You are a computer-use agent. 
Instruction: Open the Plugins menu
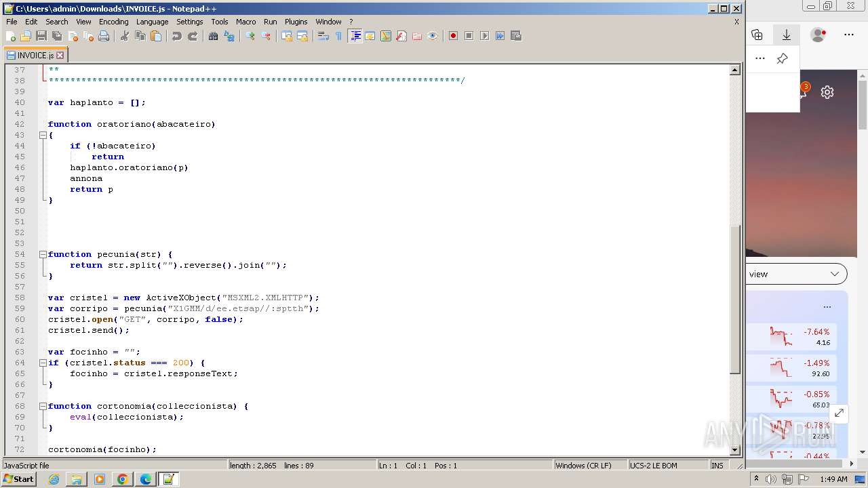296,22
